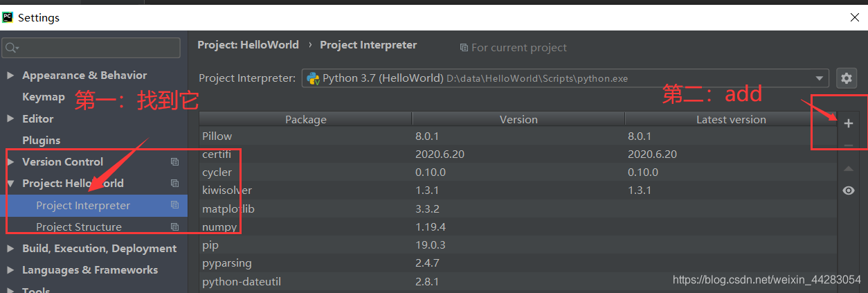This screenshot has width=868, height=293.
Task: Open the interpreter gear settings button
Action: 846,78
